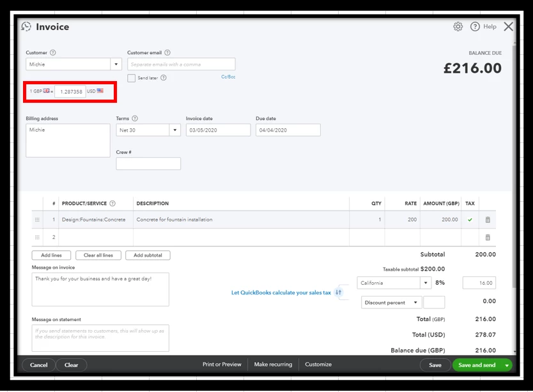Expand the Customer dropdown arrow
Image resolution: width=533 pixels, height=392 pixels.
(x=116, y=64)
